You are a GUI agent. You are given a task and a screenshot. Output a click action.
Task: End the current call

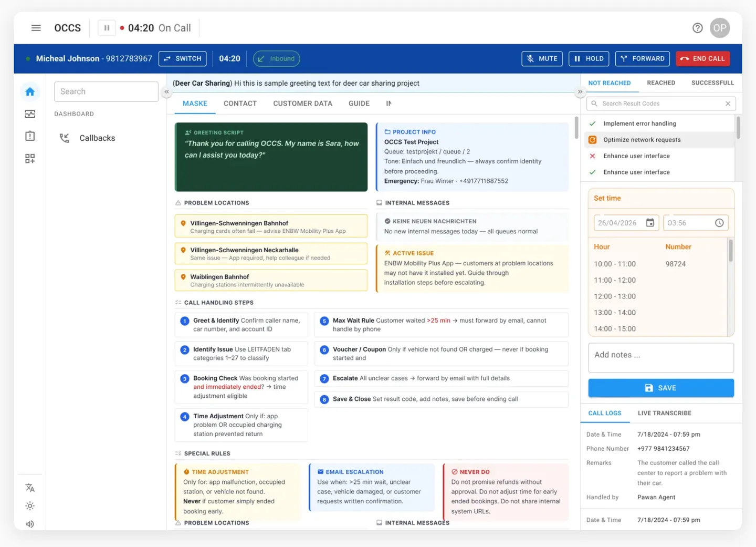702,59
